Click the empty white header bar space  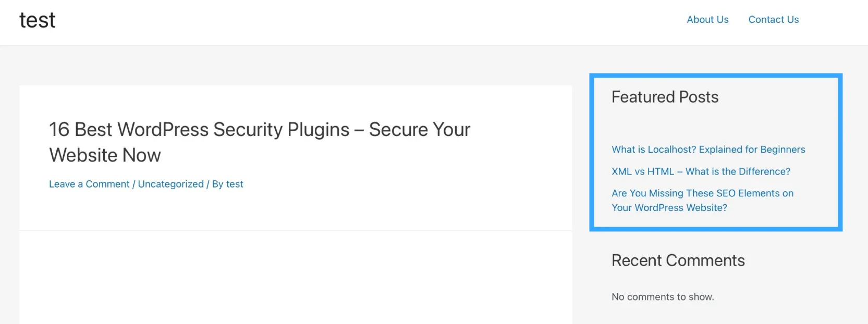365,22
